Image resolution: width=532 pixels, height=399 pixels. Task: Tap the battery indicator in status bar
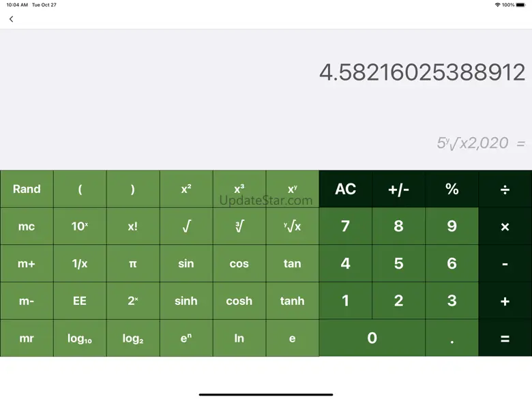522,5
